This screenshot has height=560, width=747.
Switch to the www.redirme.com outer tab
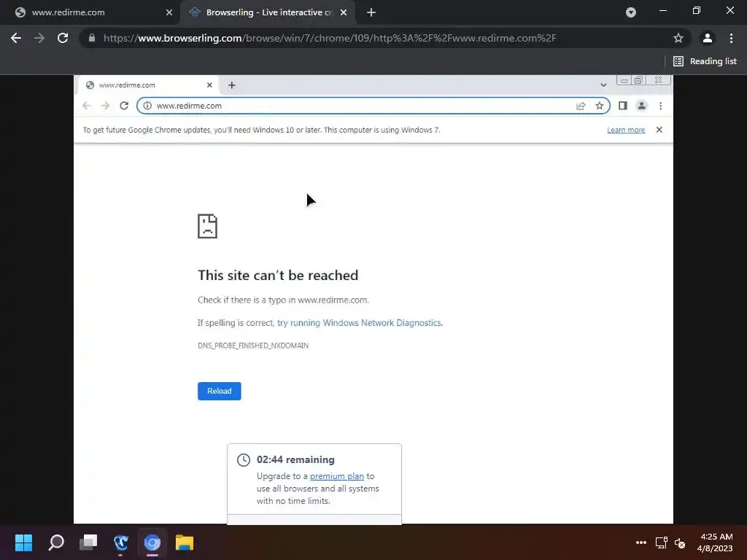[90, 12]
